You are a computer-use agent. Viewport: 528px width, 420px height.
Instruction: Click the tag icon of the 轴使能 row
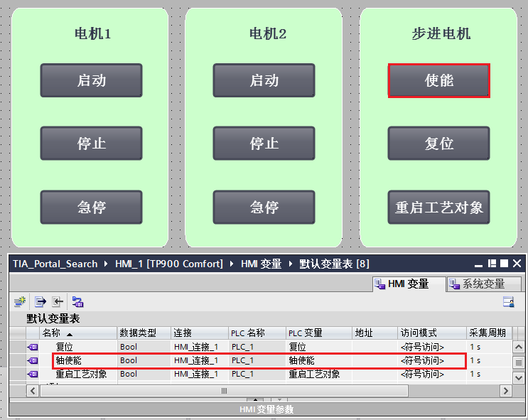33,360
